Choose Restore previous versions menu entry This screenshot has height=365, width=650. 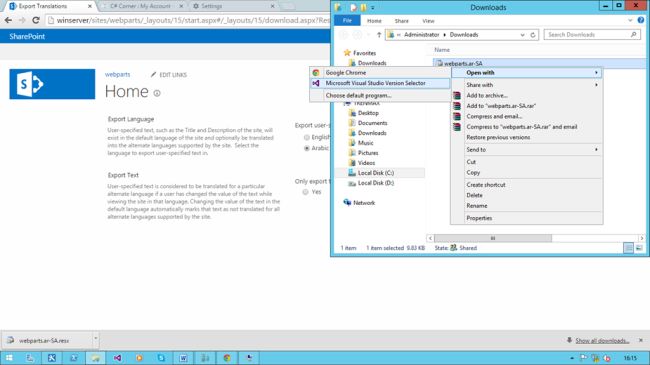[526, 137]
